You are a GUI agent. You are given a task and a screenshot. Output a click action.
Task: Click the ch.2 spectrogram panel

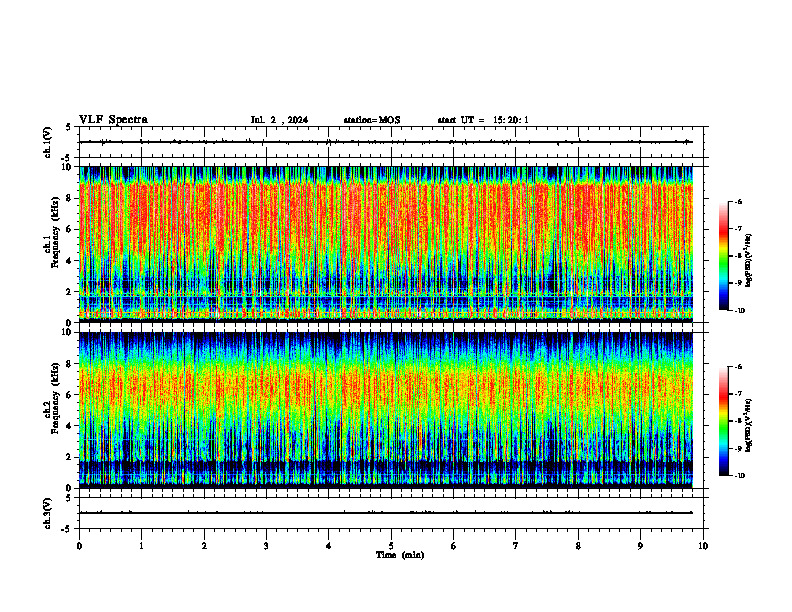point(386,410)
